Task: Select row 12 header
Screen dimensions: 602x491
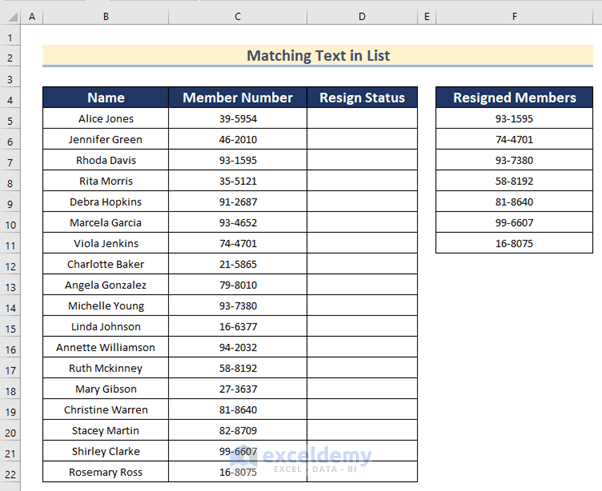Action: point(10,266)
